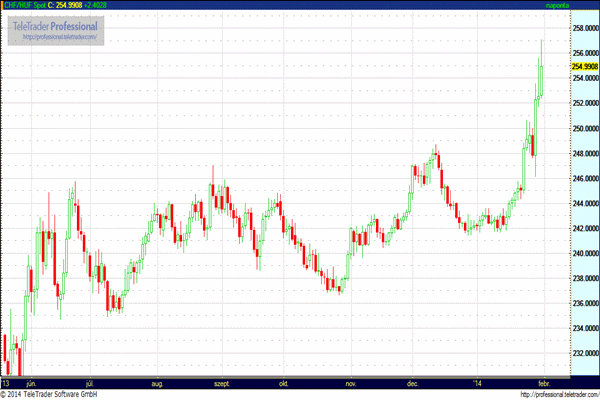Viewport: 600px width, 400px height.
Task: Click the aug. month marker on time axis
Action: 157,384
